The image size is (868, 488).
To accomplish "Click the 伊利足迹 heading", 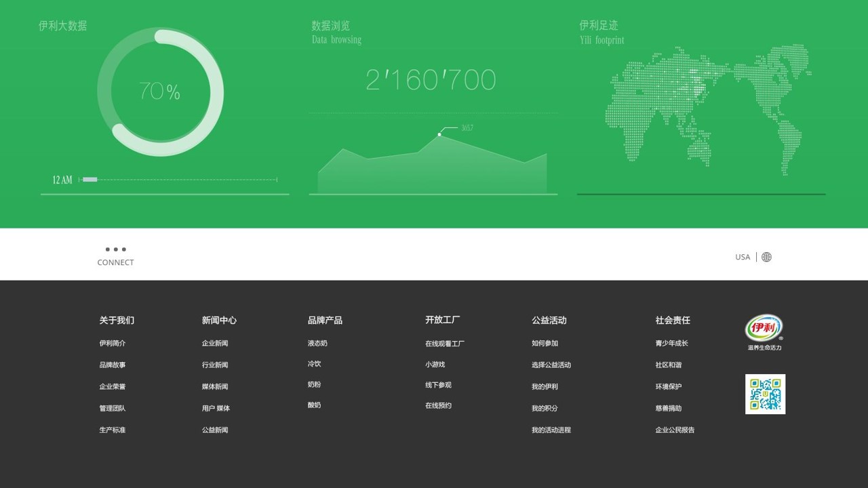I will click(599, 25).
